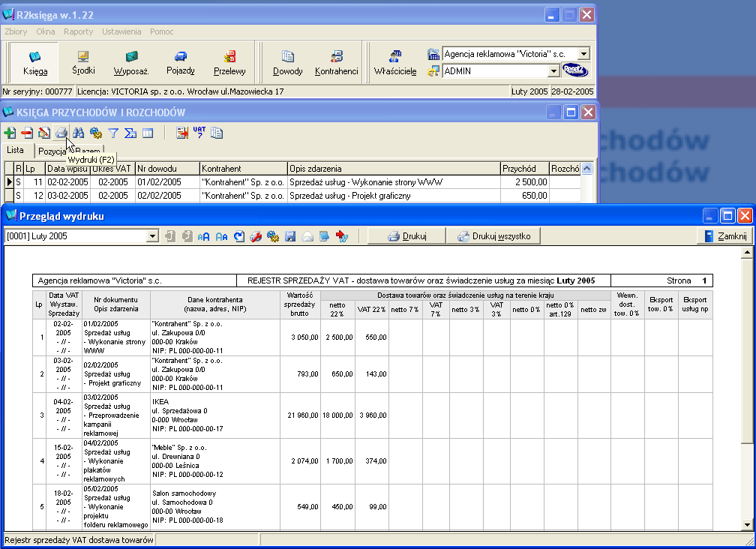Click the Drukuj wszystko button
The image size is (756, 549).
(493, 236)
